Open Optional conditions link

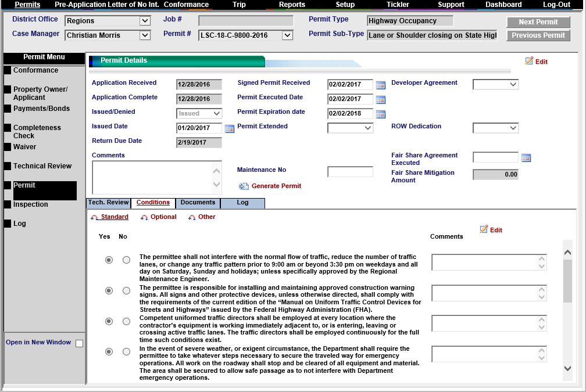tap(163, 217)
